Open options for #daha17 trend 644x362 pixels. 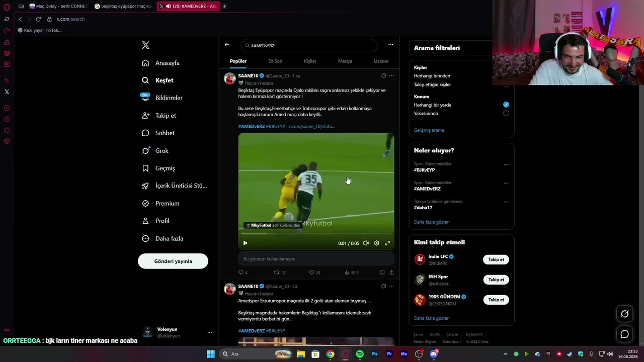pyautogui.click(x=506, y=202)
